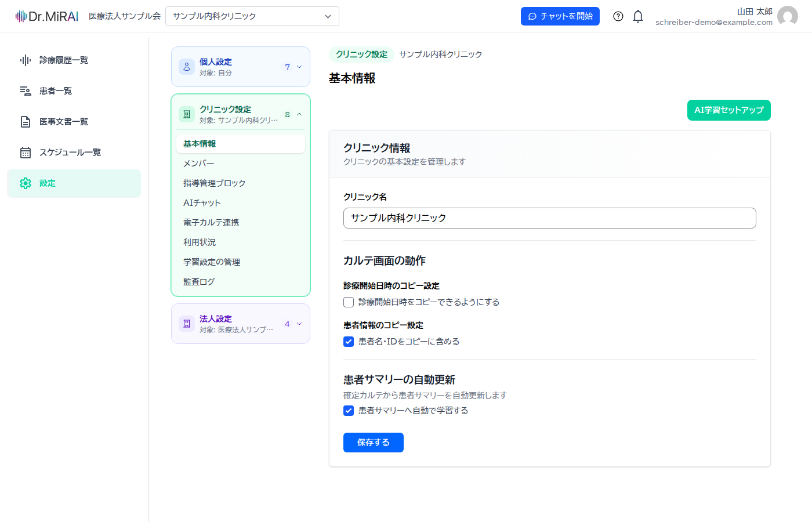Click the user avatar picture
Viewport: 812px width, 522px height.
click(788, 16)
